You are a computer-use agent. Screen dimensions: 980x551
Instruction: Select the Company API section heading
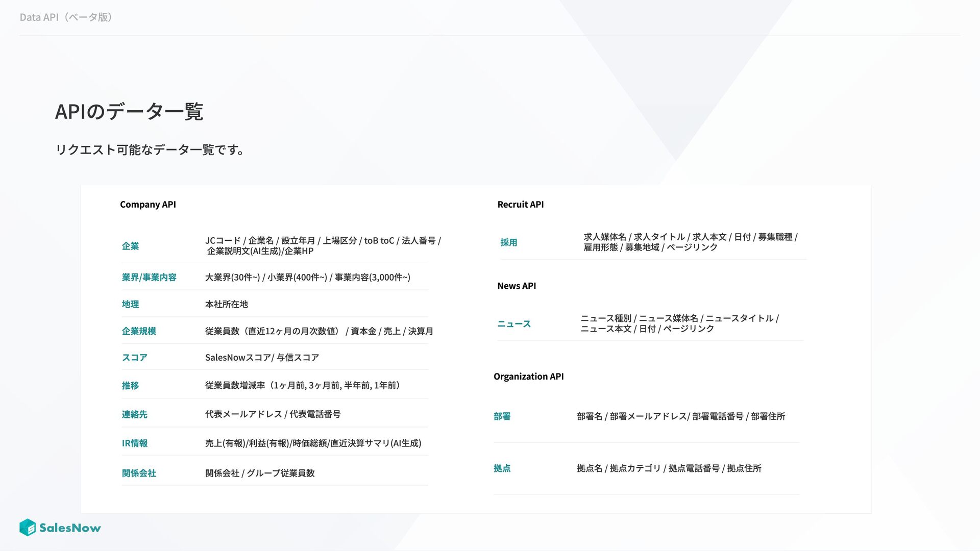pos(148,205)
